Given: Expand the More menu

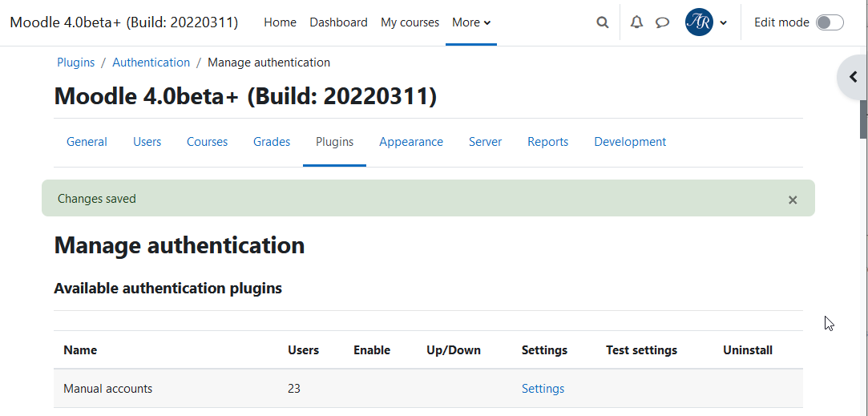Looking at the screenshot, I should (x=471, y=22).
